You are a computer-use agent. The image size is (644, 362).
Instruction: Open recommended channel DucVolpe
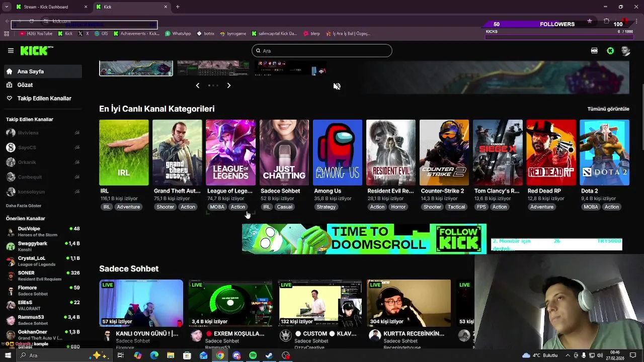click(x=42, y=232)
